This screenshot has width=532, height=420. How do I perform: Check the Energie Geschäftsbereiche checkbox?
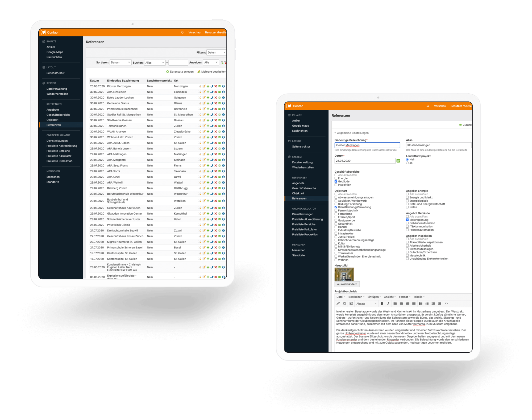click(x=336, y=178)
